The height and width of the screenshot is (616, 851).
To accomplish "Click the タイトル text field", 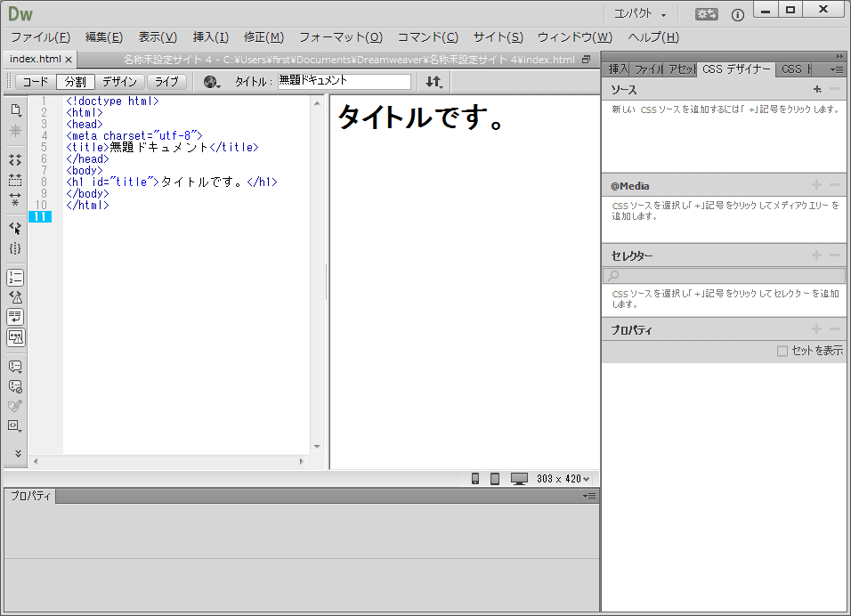I will click(344, 82).
